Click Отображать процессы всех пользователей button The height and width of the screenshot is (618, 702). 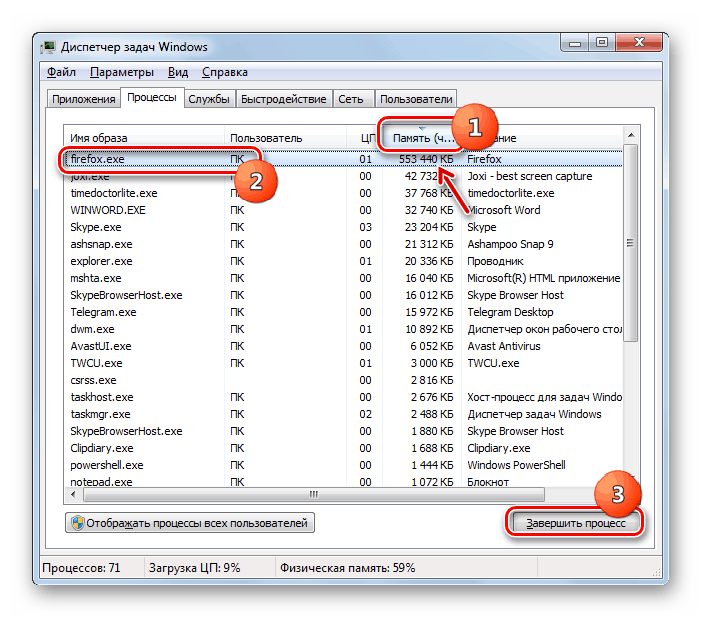pos(190,523)
